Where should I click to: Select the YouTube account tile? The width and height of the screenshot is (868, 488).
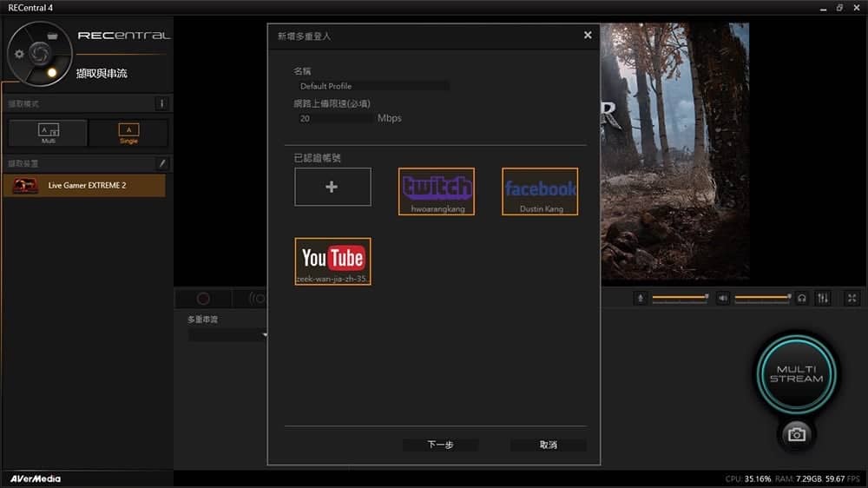pos(332,261)
